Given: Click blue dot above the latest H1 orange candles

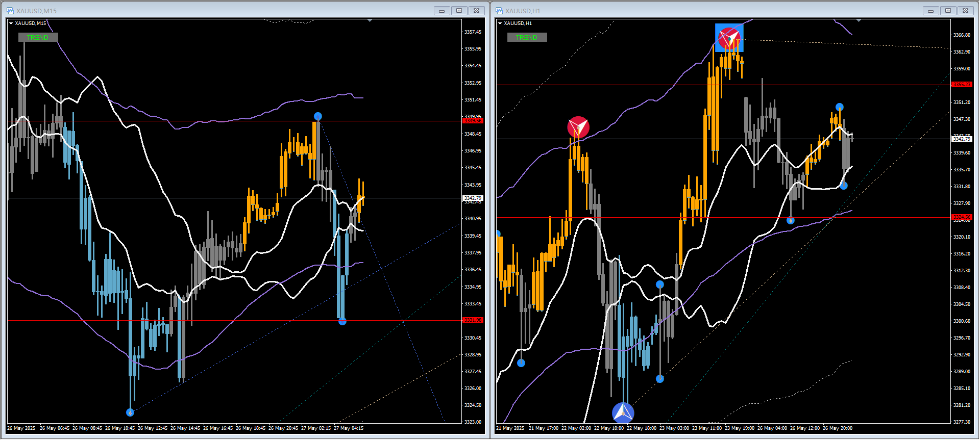Looking at the screenshot, I should tap(840, 107).
